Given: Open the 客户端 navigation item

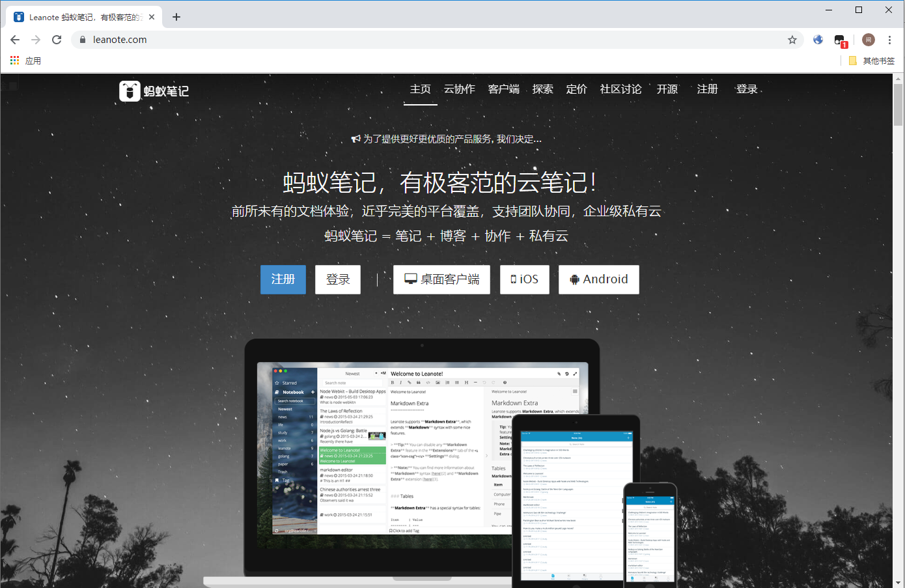Looking at the screenshot, I should [x=504, y=89].
